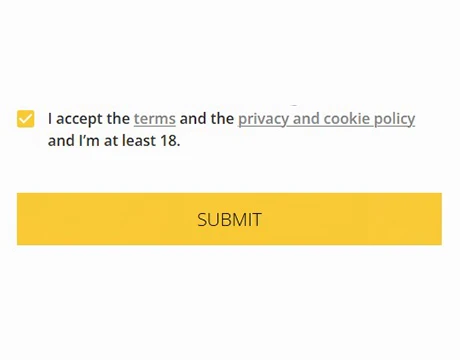Screen dimensions: 460x360
Task: Click the "and I'm at least 18" label text
Action: 114,141
